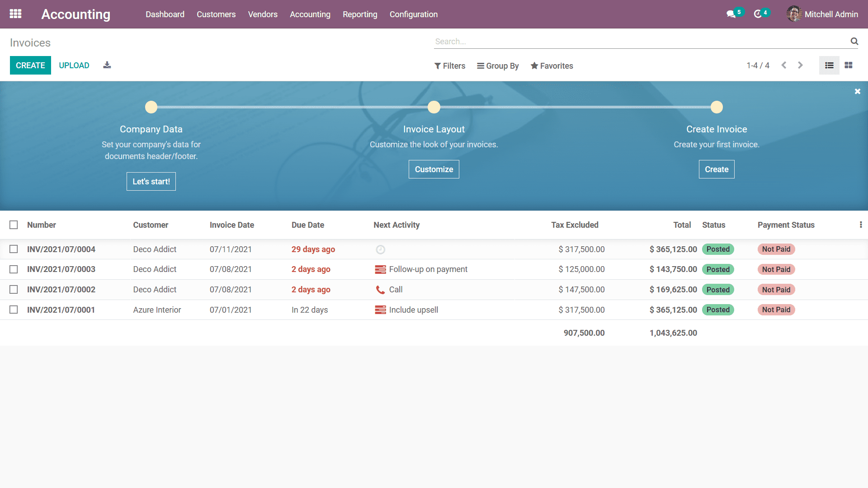Open invoice INV/2021/07/0003
868x488 pixels.
point(61,269)
